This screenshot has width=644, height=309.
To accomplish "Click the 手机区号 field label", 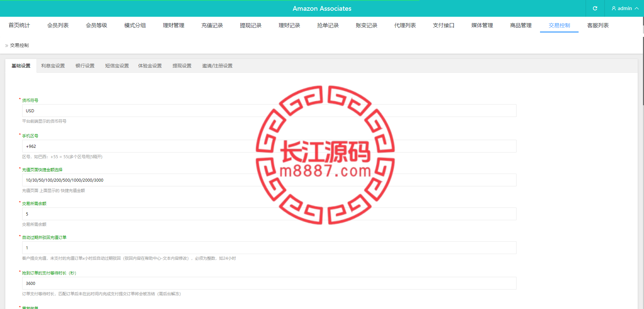I will pos(30,136).
